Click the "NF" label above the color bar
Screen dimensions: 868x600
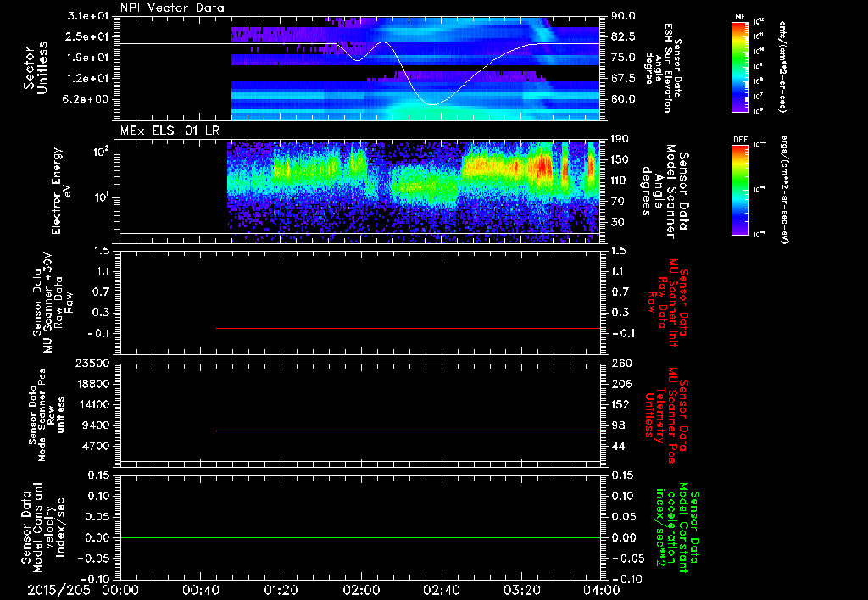click(x=741, y=17)
